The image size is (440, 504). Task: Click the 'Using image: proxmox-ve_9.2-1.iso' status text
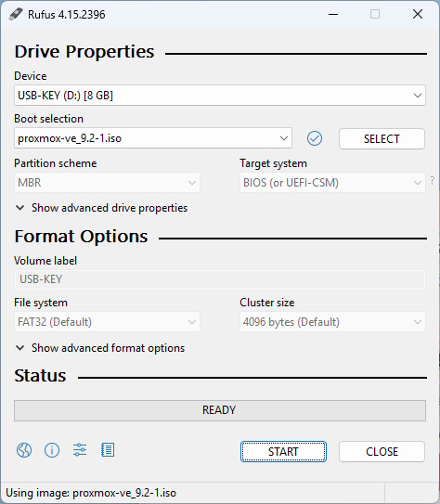point(91,493)
